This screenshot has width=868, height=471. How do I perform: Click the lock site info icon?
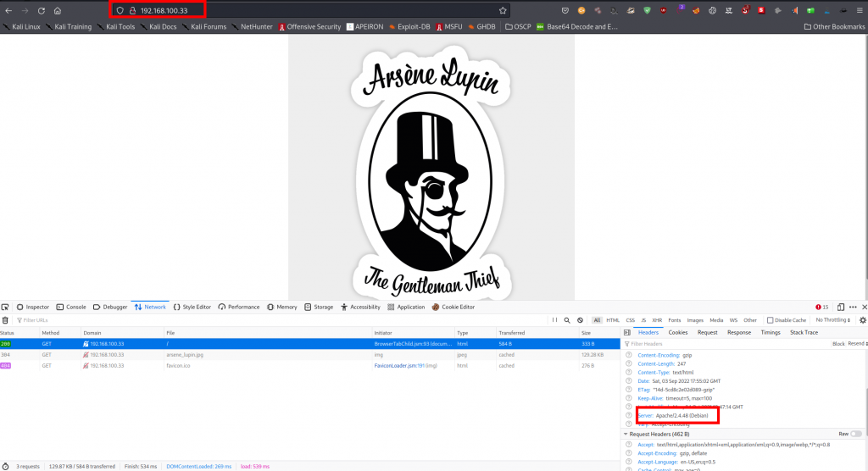tap(133, 10)
